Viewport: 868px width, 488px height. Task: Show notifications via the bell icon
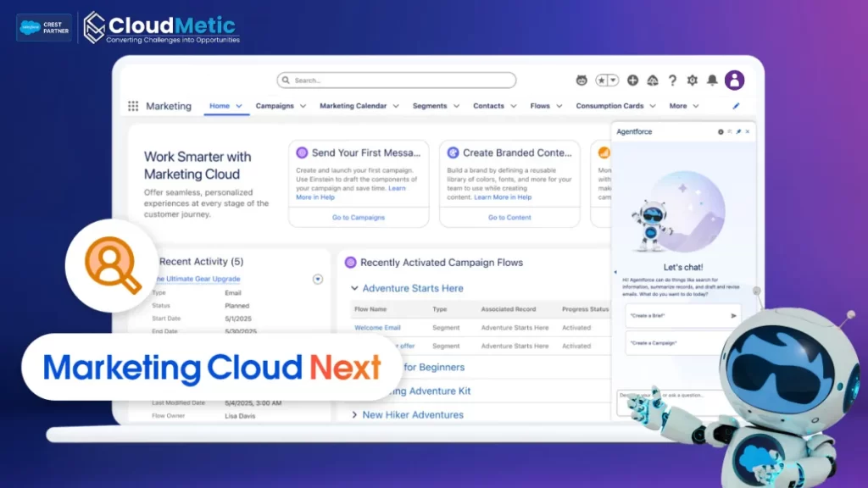tap(712, 80)
